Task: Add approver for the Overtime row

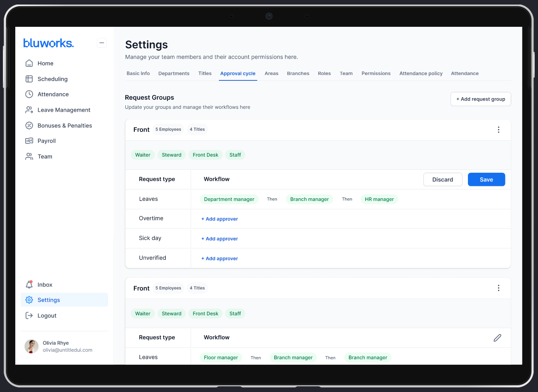Action: coord(220,219)
